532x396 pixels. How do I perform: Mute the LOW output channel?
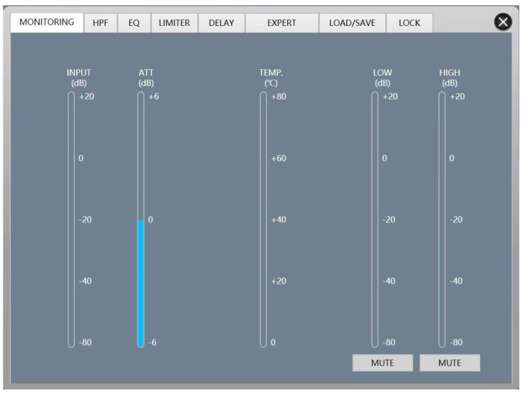[382, 363]
